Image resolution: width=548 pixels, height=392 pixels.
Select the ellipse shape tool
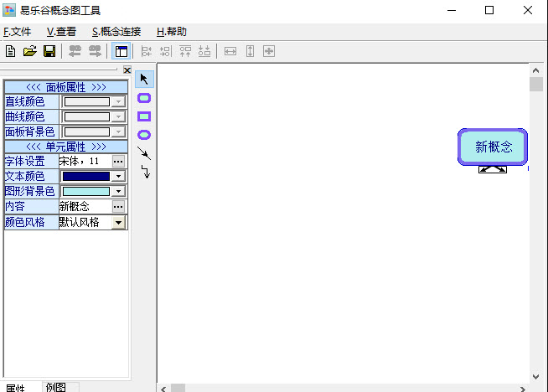point(144,135)
